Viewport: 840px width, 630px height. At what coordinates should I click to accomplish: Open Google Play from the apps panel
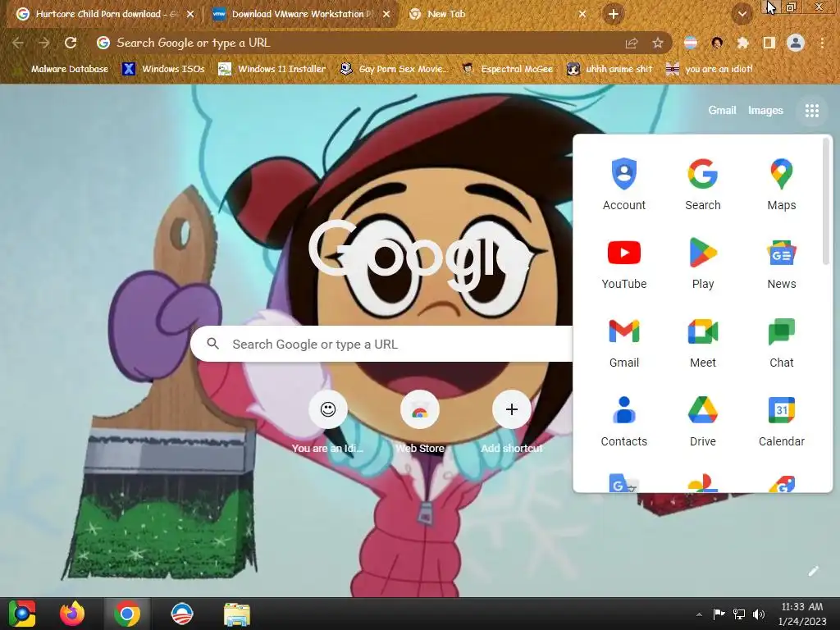pos(703,263)
